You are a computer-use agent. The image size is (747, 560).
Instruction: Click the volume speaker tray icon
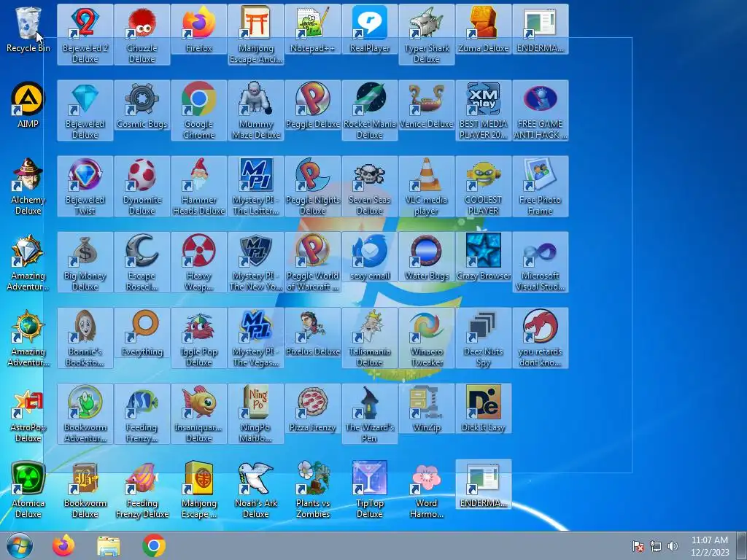click(673, 546)
